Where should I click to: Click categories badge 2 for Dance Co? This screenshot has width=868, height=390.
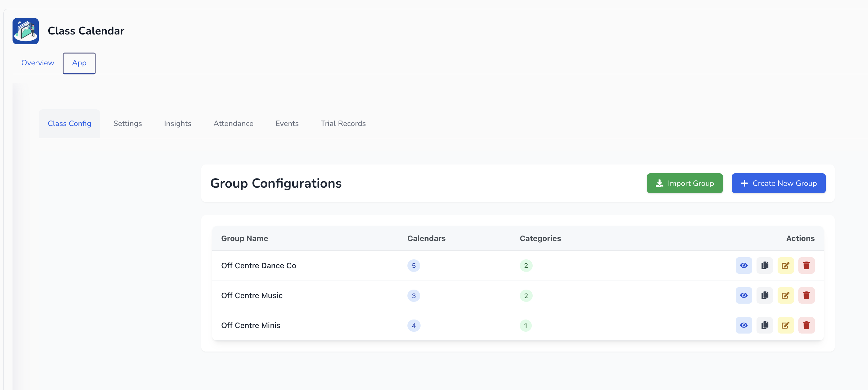(x=526, y=266)
